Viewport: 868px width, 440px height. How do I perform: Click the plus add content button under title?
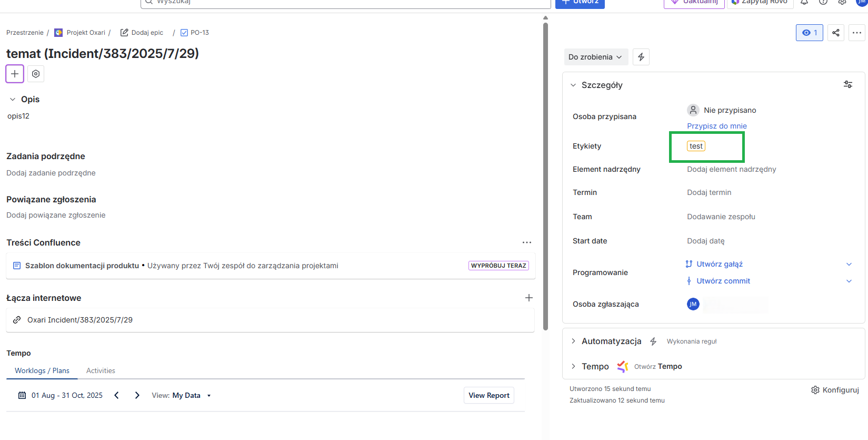click(x=15, y=74)
